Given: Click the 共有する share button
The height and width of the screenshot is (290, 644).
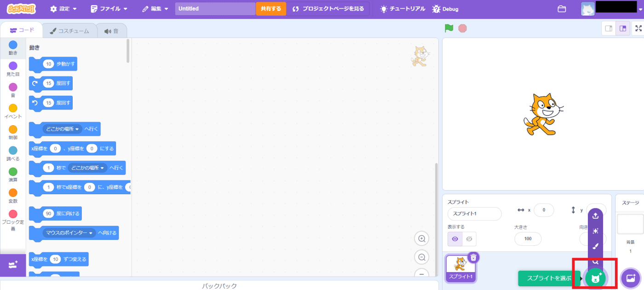Looking at the screenshot, I should 271,9.
